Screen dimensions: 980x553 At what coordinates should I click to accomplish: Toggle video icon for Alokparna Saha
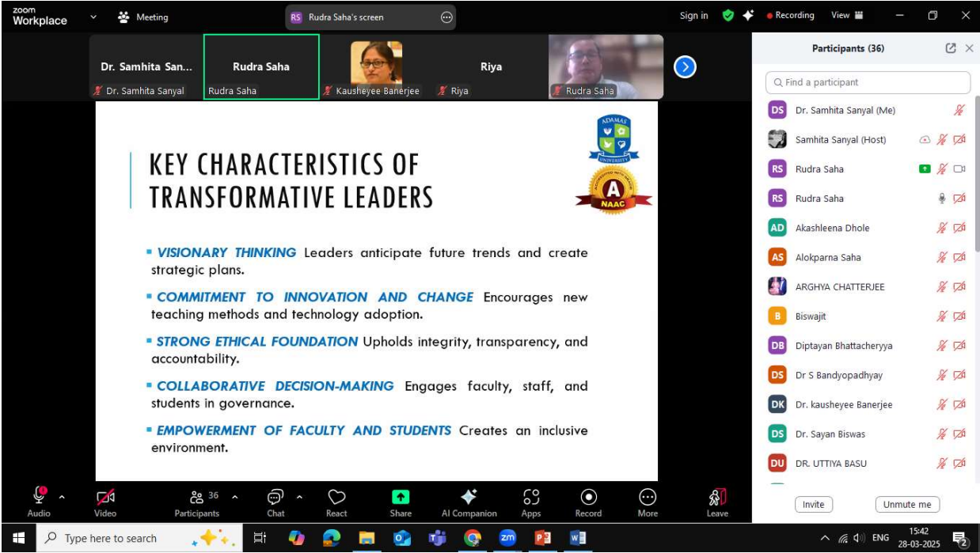click(x=959, y=257)
